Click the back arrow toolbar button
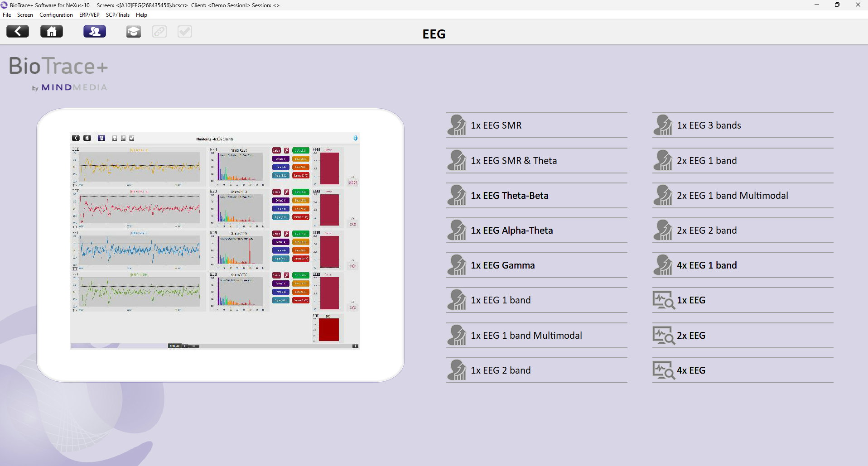The width and height of the screenshot is (868, 466). [18, 31]
